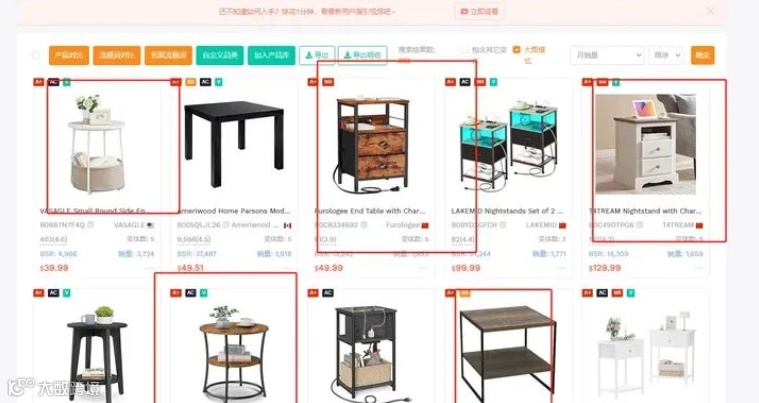The width and height of the screenshot is (759, 403).
Task: Tick the select-all checkbox left of toolbar
Action: tap(36, 55)
